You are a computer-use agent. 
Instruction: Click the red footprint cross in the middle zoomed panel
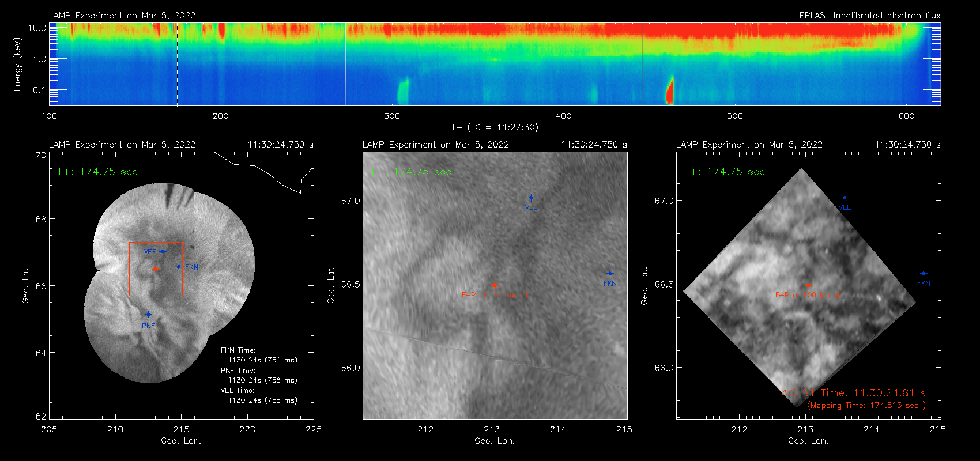click(495, 285)
